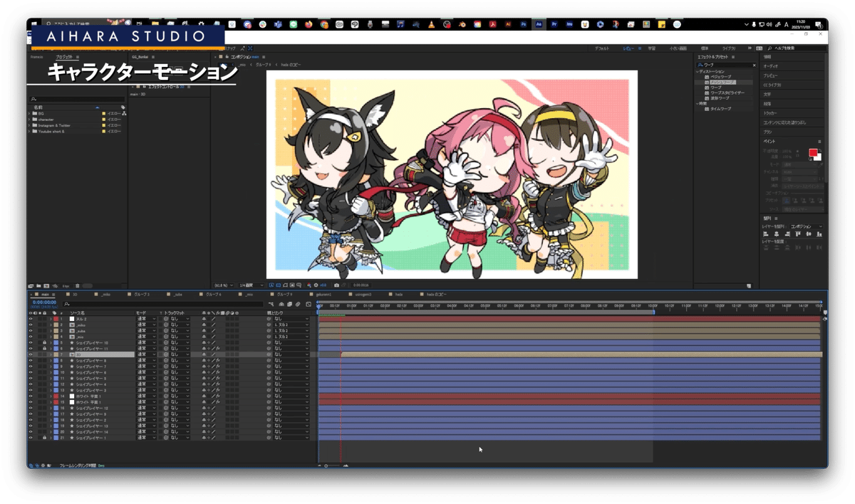Toggle the region of interest icon below viewer

tap(292, 285)
